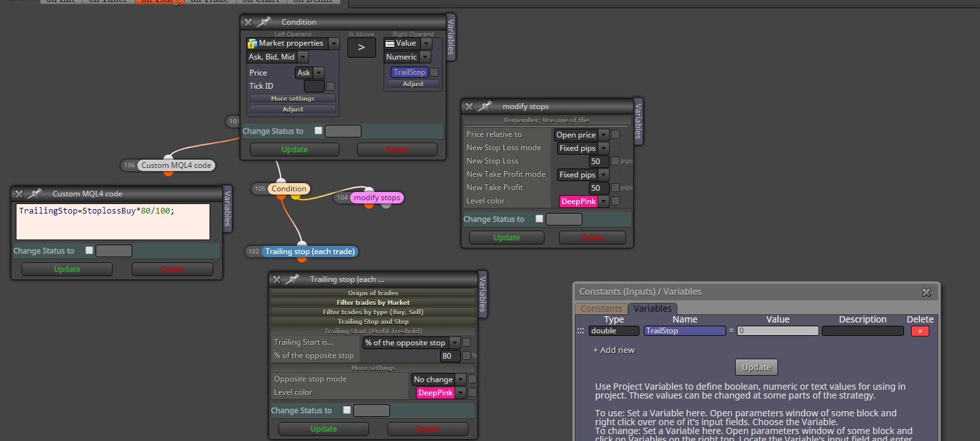980x441 pixels.
Task: Click the pin icon on Trailing stop panel
Action: [x=292, y=279]
